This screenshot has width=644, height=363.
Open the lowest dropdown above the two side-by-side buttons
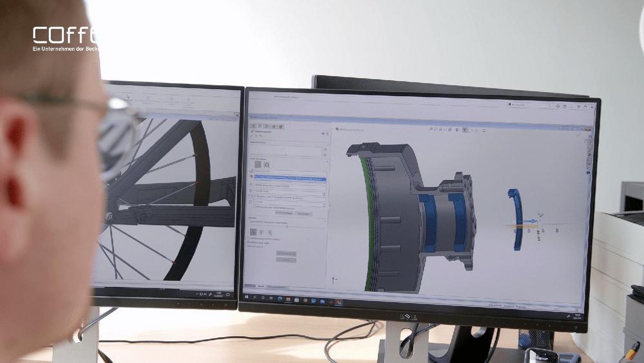tap(289, 207)
